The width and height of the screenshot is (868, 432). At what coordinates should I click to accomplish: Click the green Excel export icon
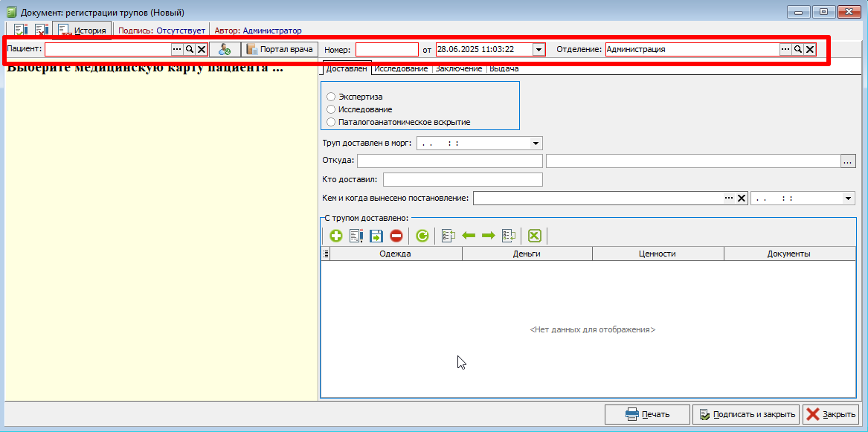point(533,236)
